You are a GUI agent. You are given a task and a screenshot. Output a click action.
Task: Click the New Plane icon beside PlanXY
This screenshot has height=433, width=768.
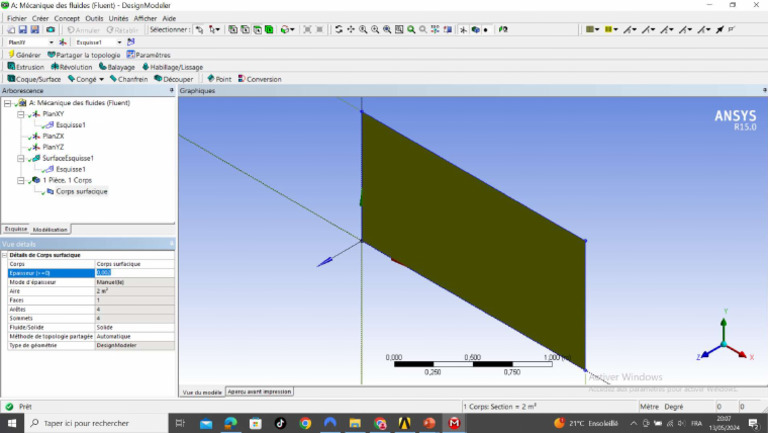coord(63,43)
